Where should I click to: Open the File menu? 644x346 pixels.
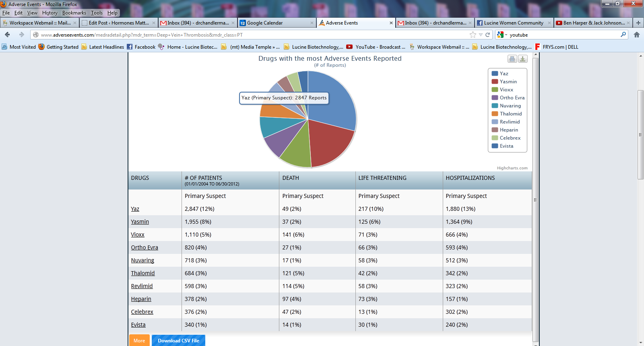click(x=6, y=13)
